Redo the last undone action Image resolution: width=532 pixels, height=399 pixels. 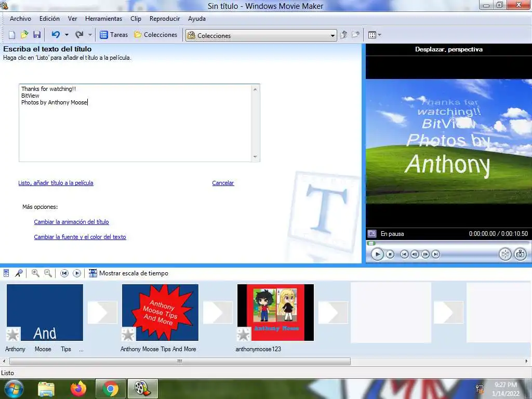click(79, 35)
